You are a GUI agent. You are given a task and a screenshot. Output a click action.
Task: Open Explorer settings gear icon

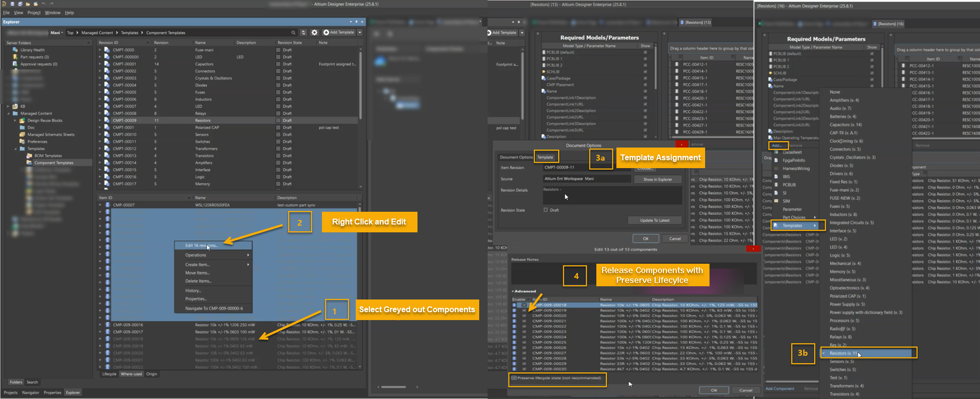[315, 32]
